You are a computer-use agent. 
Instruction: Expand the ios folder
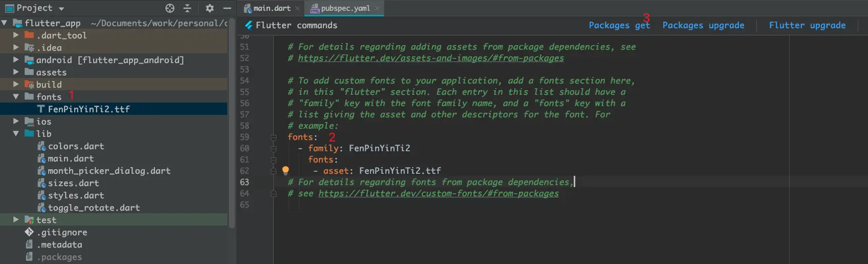point(16,121)
